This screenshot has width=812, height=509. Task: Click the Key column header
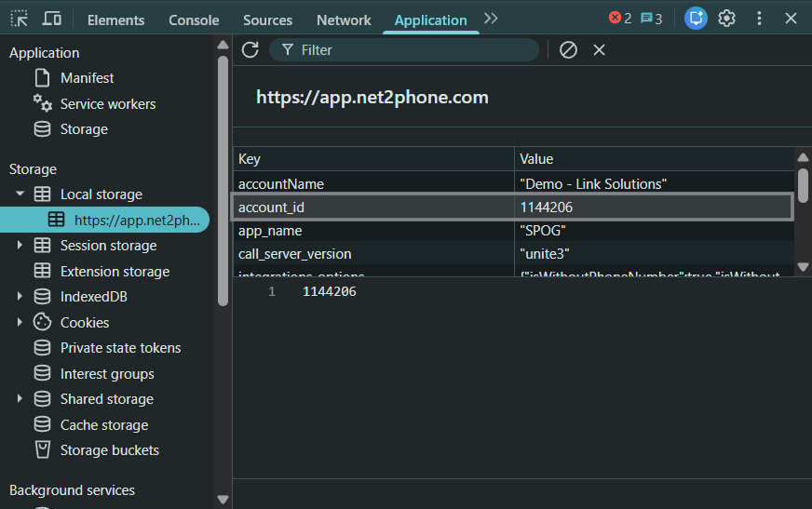pos(373,159)
